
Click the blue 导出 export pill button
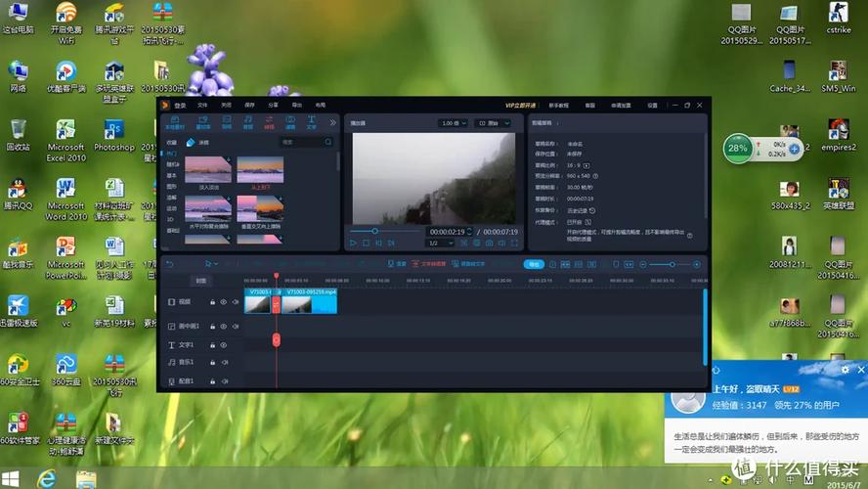pyautogui.click(x=535, y=265)
